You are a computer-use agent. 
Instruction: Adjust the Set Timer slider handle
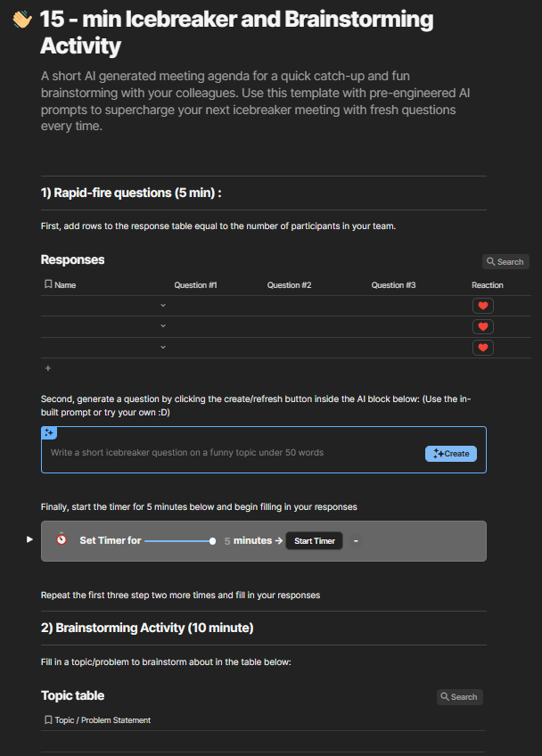coord(212,541)
